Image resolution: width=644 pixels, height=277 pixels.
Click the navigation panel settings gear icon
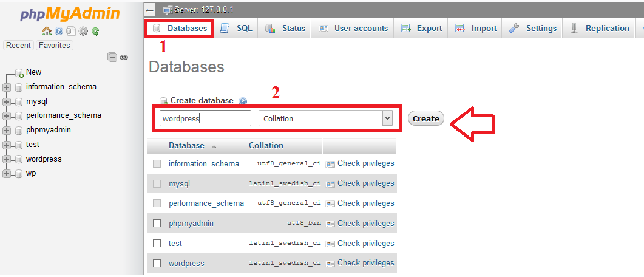pyautogui.click(x=83, y=31)
